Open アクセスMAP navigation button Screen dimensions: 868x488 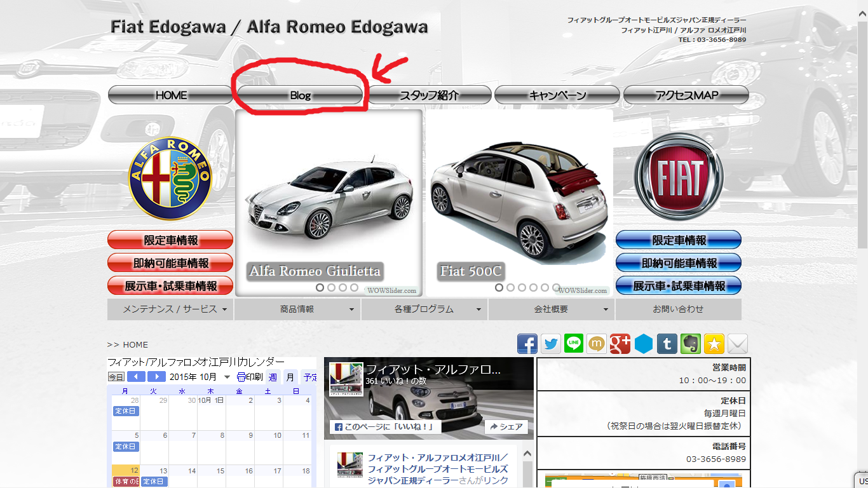686,95
